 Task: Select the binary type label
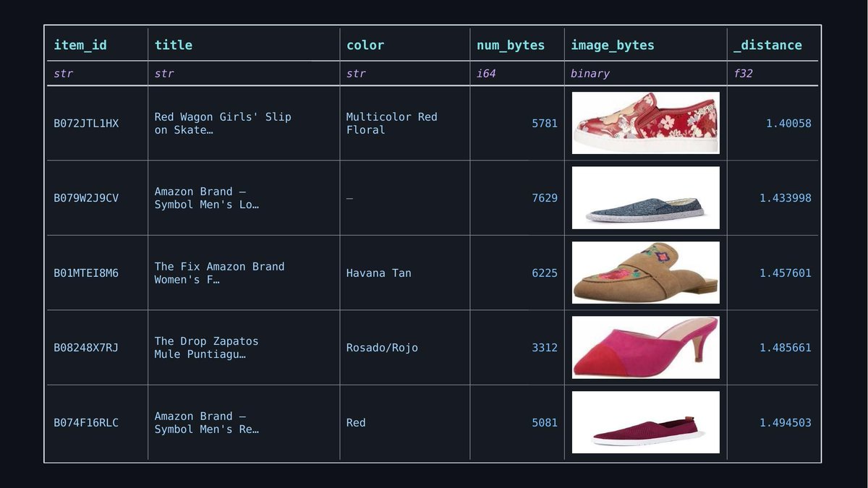tap(590, 73)
